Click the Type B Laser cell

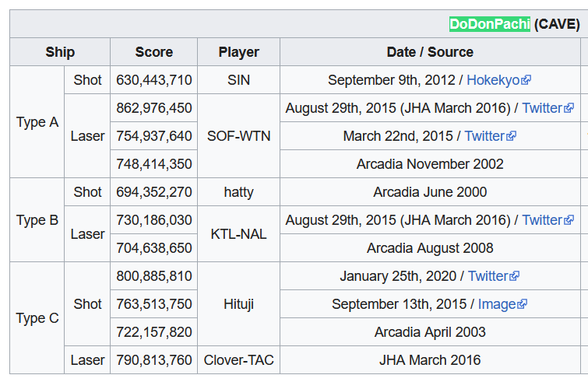click(87, 234)
